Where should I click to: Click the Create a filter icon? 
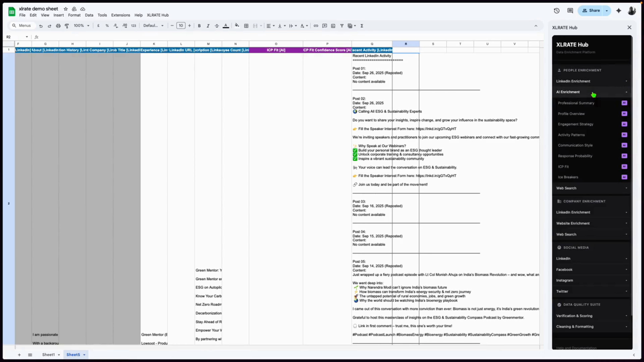[342, 25]
